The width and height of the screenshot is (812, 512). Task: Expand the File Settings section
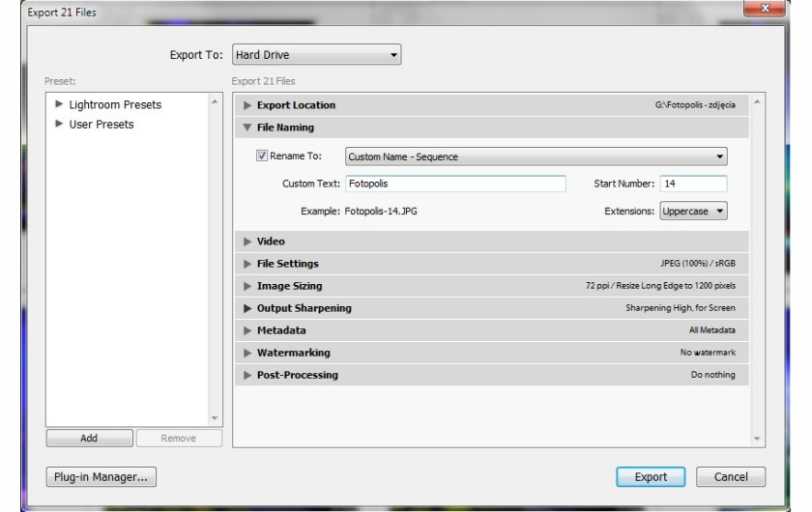pyautogui.click(x=247, y=264)
